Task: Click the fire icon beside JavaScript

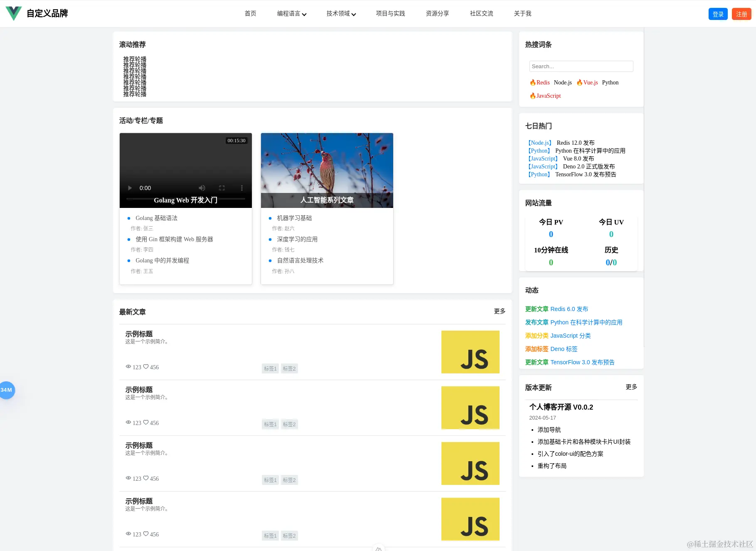Action: point(533,96)
